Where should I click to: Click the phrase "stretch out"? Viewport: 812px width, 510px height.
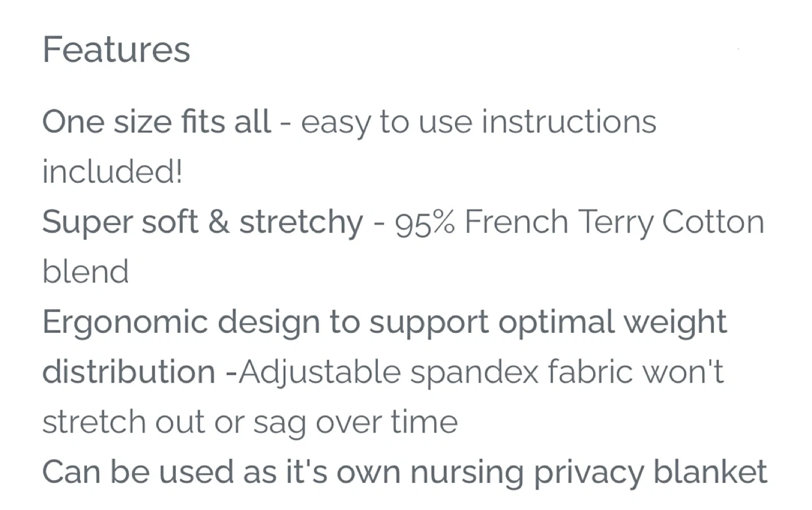point(123,422)
